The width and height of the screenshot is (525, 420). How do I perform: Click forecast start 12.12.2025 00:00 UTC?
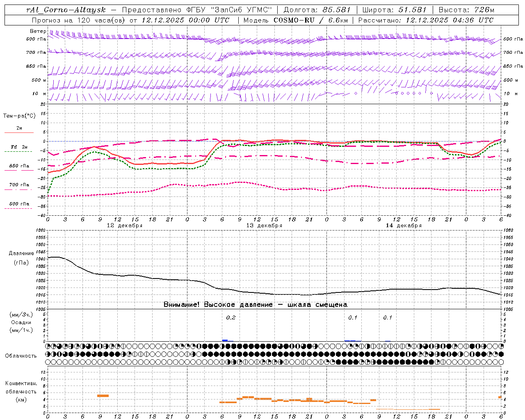pos(185,20)
